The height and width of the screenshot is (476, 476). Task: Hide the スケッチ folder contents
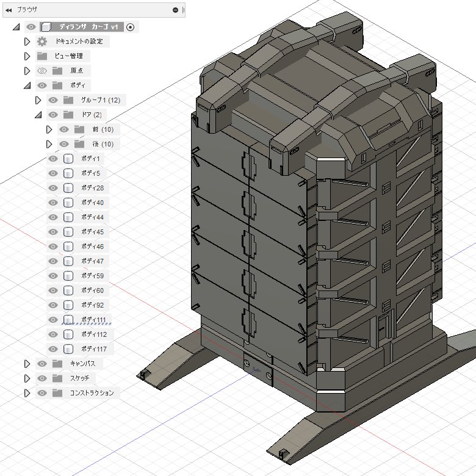[42, 378]
